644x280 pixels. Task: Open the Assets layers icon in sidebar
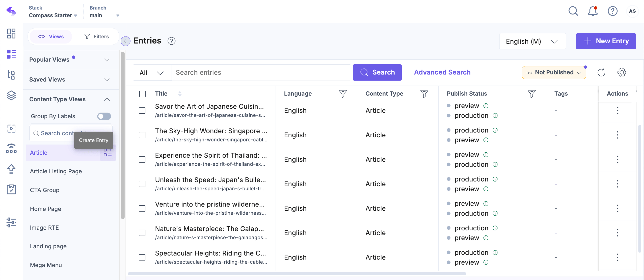pyautogui.click(x=11, y=95)
